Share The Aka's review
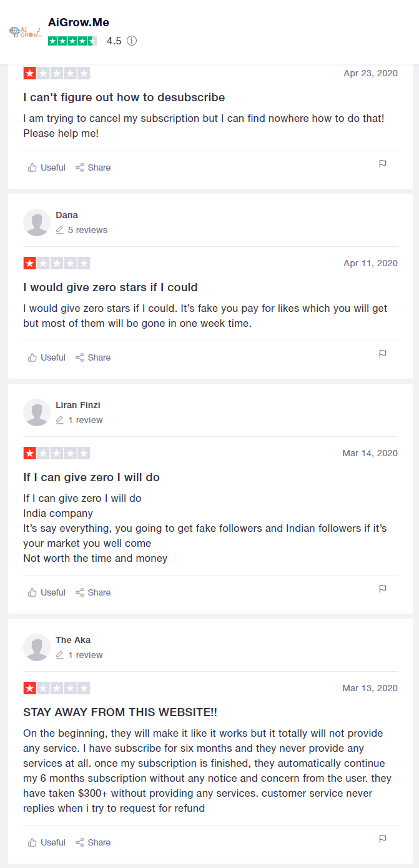This screenshot has width=419, height=868. pyautogui.click(x=93, y=842)
